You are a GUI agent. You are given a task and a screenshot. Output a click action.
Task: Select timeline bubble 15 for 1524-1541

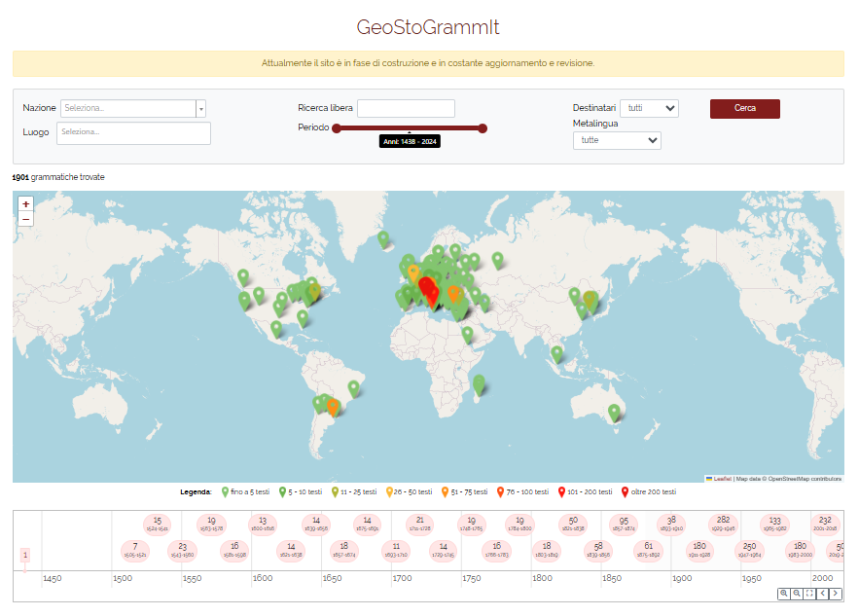point(158,525)
